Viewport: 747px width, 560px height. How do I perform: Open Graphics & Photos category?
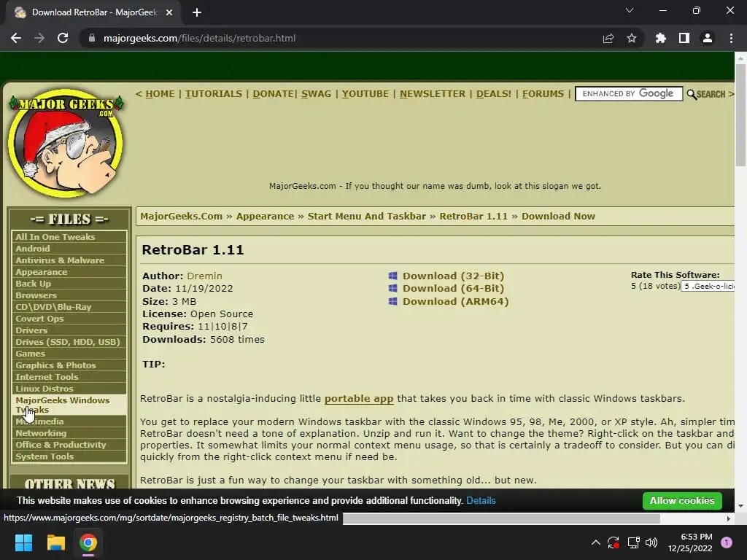pyautogui.click(x=69, y=365)
